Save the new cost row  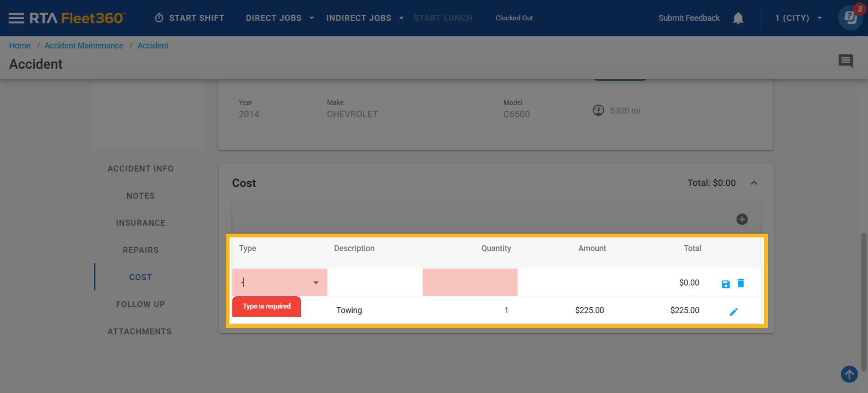point(726,284)
